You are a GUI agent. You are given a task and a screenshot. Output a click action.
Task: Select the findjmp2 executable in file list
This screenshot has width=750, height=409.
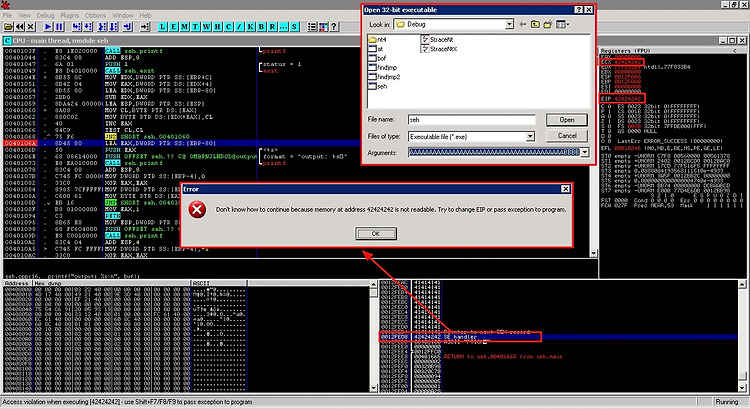(384, 77)
